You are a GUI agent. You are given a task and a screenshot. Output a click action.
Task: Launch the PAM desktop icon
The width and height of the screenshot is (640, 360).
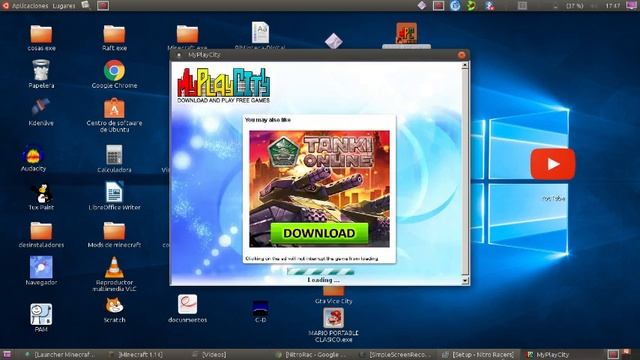click(x=41, y=314)
